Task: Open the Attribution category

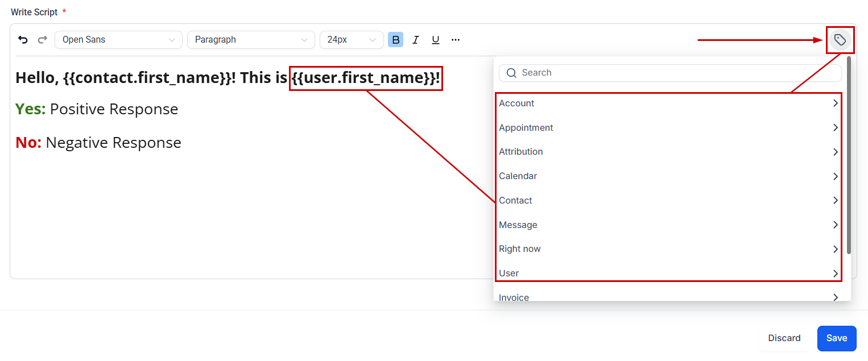Action: point(669,152)
